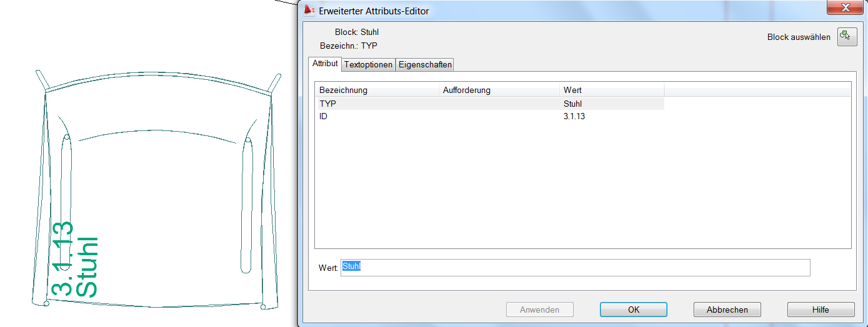Select the ID attribute row
Image resolution: width=868 pixels, height=327 pixels.
click(x=324, y=116)
